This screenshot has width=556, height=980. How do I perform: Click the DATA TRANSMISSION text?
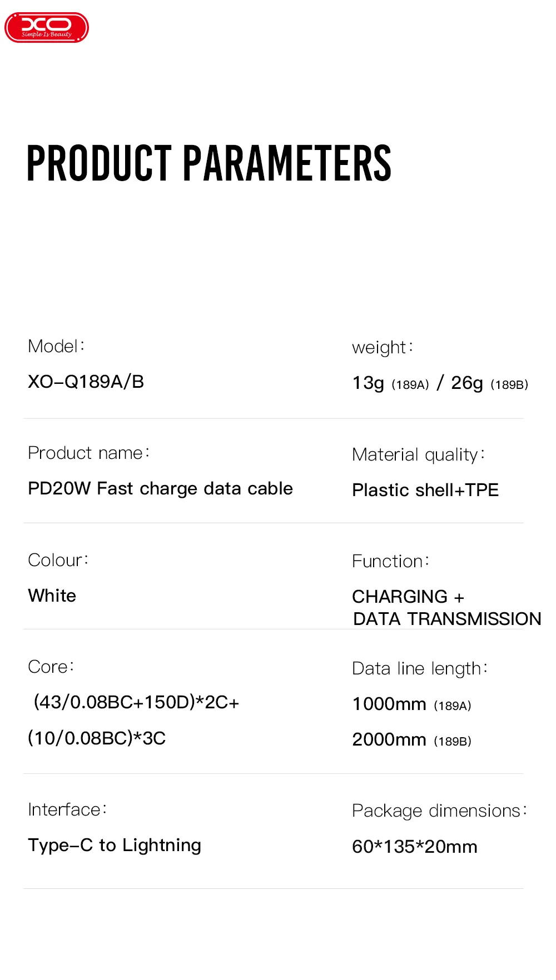447,619
